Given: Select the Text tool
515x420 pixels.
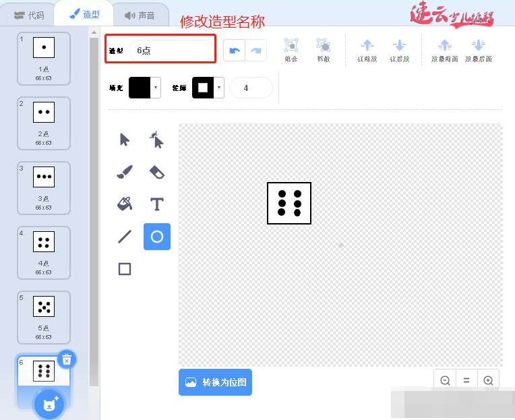Looking at the screenshot, I should click(156, 204).
